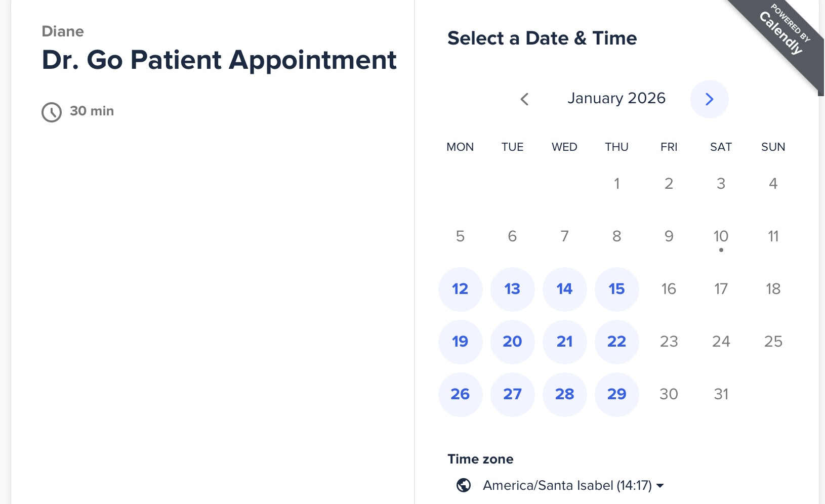Screen dimensions: 825x504
Task: Select January 22 on the calendar
Action: pos(616,342)
